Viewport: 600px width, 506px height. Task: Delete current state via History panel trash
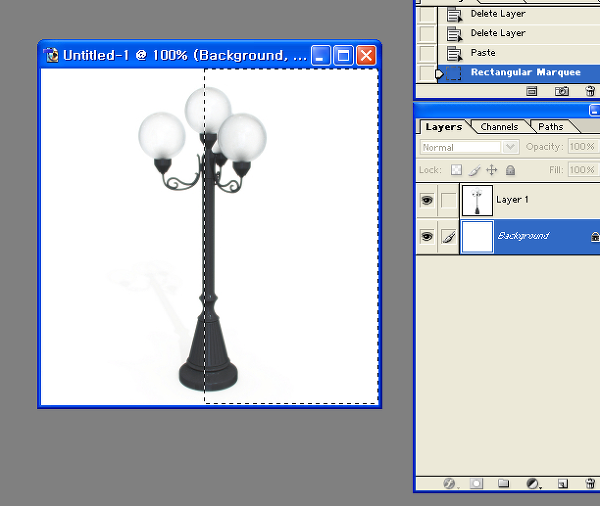pyautogui.click(x=590, y=91)
